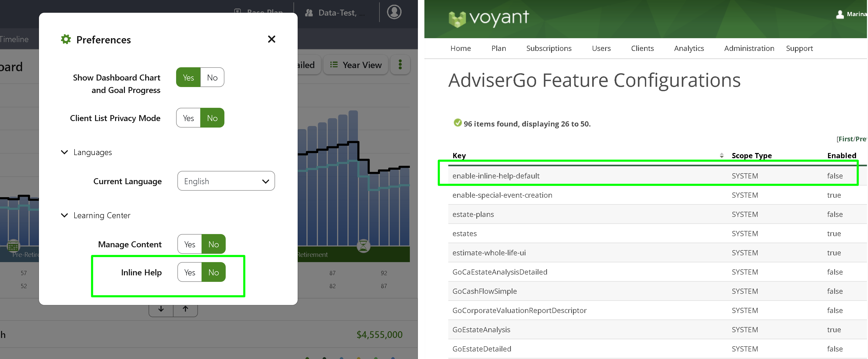Open the Timeline tab

click(x=14, y=39)
